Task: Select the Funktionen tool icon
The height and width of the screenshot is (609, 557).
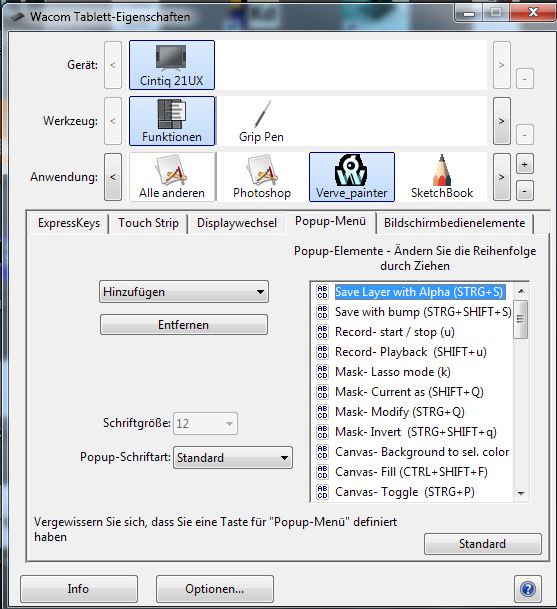Action: [172, 121]
